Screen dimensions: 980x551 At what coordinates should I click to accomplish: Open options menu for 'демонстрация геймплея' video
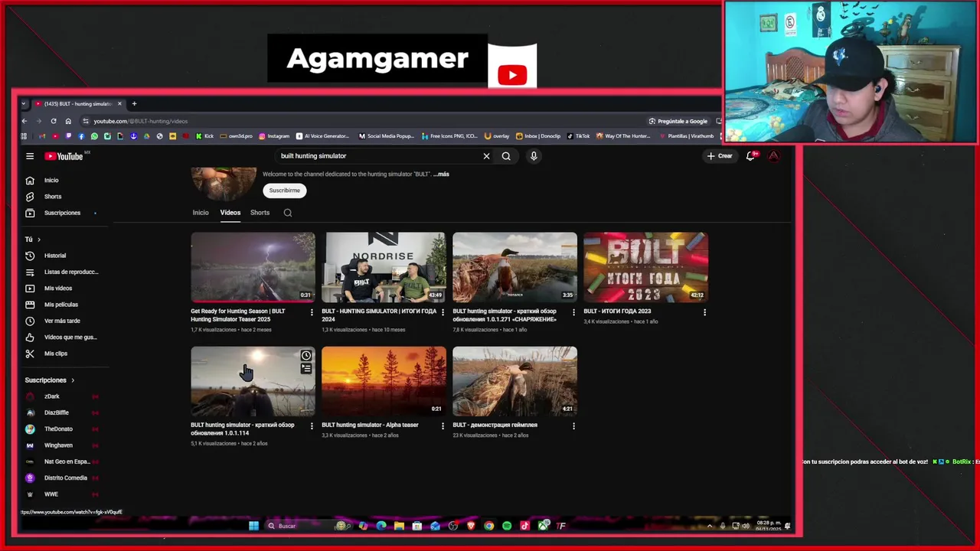tap(573, 425)
